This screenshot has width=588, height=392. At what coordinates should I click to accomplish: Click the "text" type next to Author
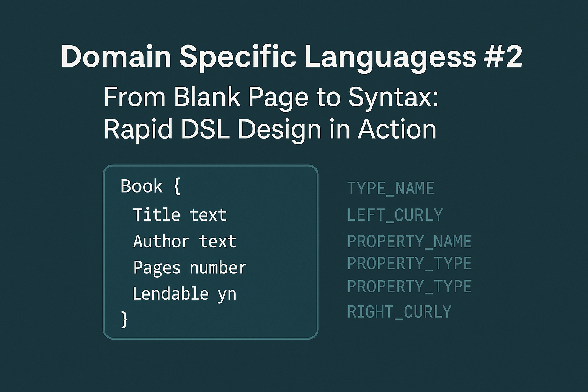[217, 242]
